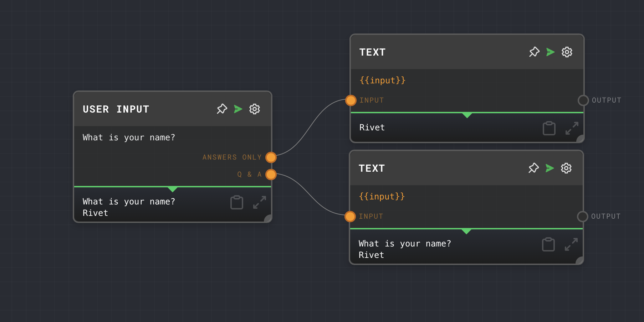Collapse the lower Text node output triangle

[x=466, y=231]
